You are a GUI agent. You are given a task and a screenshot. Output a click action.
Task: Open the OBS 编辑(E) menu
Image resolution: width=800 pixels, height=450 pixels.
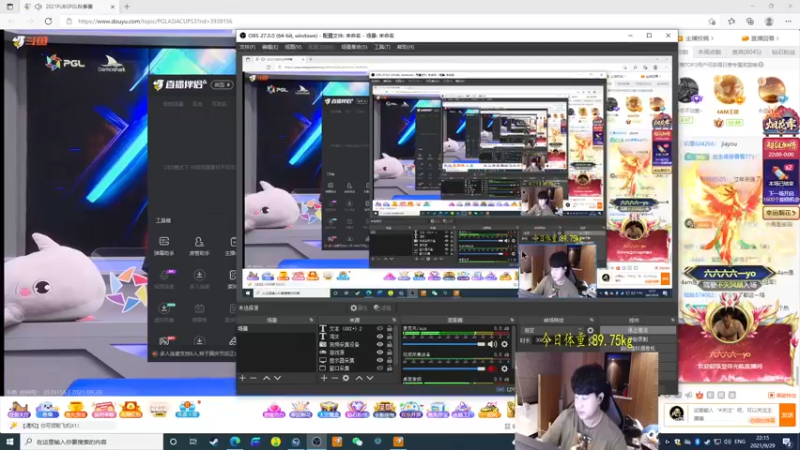(270, 47)
